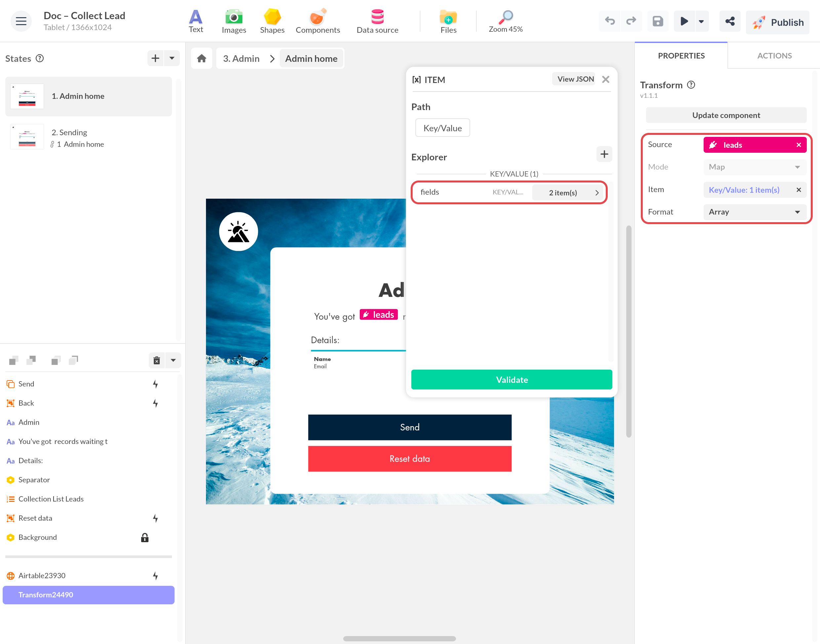Viewport: 820px width, 644px height.
Task: Delete the selected layer item
Action: (x=157, y=360)
